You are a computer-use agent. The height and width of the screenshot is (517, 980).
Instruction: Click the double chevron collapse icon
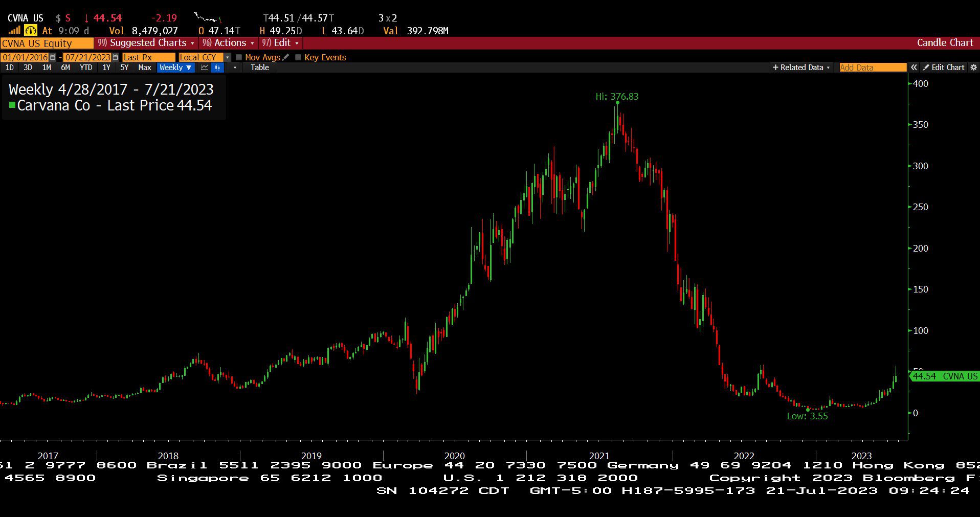click(914, 68)
